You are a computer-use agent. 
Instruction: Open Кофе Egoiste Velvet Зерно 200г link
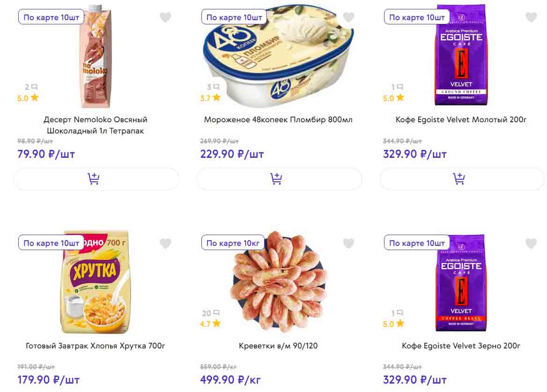(461, 346)
